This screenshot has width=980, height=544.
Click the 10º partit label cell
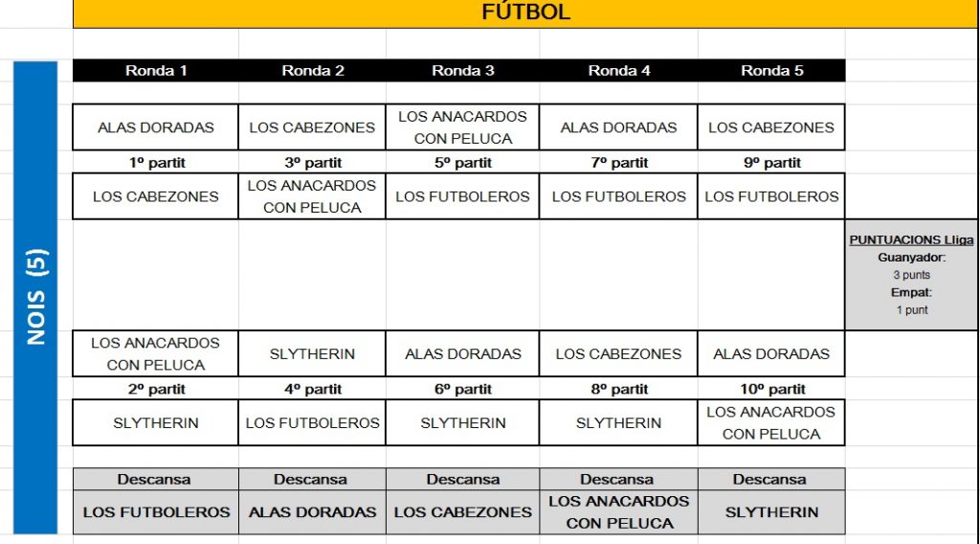pyautogui.click(x=771, y=390)
